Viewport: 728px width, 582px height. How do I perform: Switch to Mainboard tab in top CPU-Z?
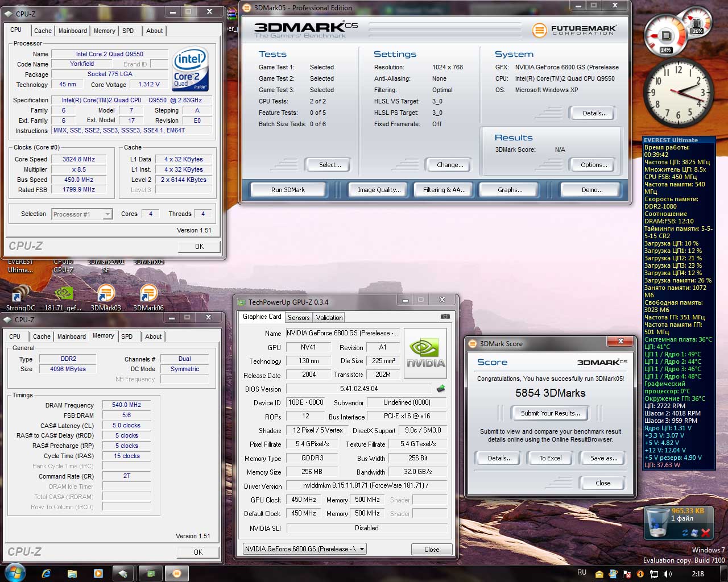click(x=73, y=31)
